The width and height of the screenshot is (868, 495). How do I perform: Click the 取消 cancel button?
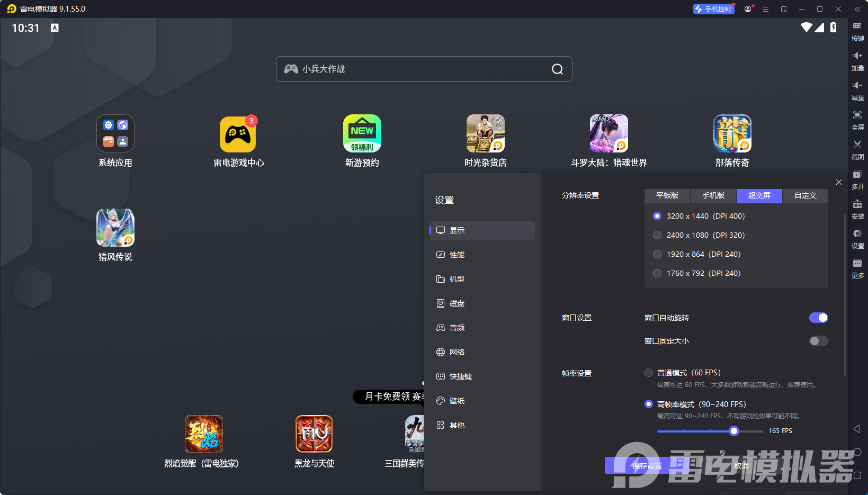tap(741, 465)
